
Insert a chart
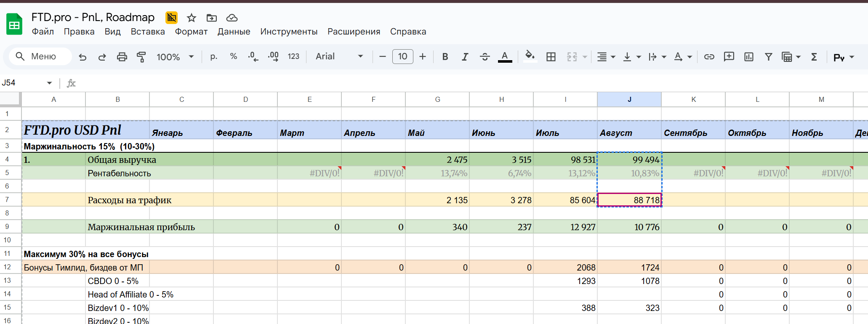[749, 57]
